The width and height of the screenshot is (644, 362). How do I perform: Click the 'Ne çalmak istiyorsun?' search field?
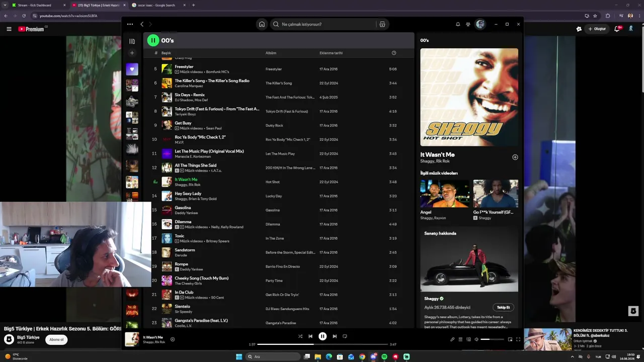323,24
